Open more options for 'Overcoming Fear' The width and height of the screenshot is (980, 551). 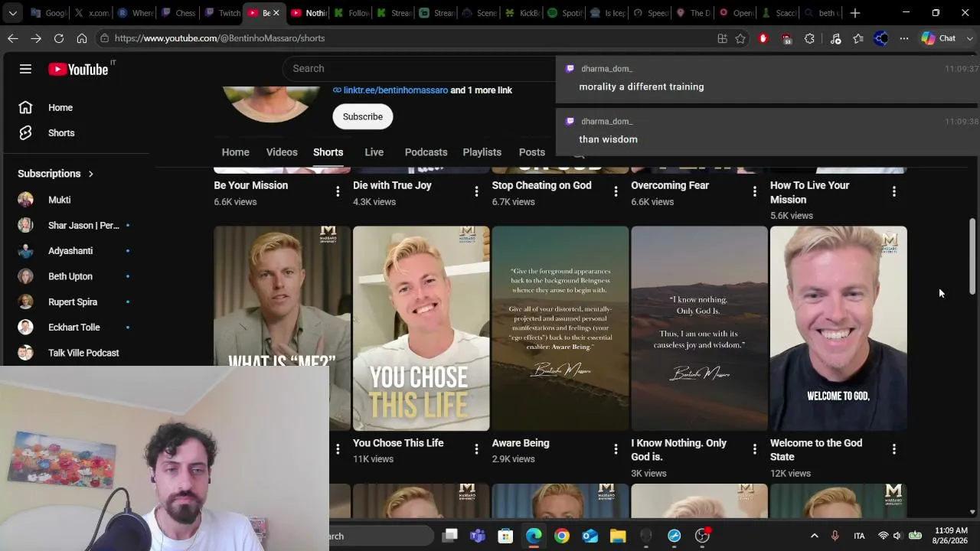[x=755, y=191]
